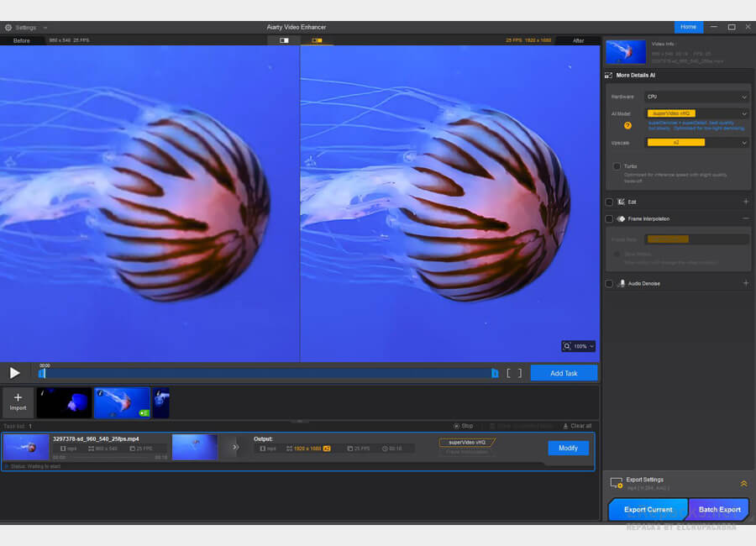The height and width of the screenshot is (546, 756).
Task: Click the AI Model help question mark
Action: click(627, 125)
